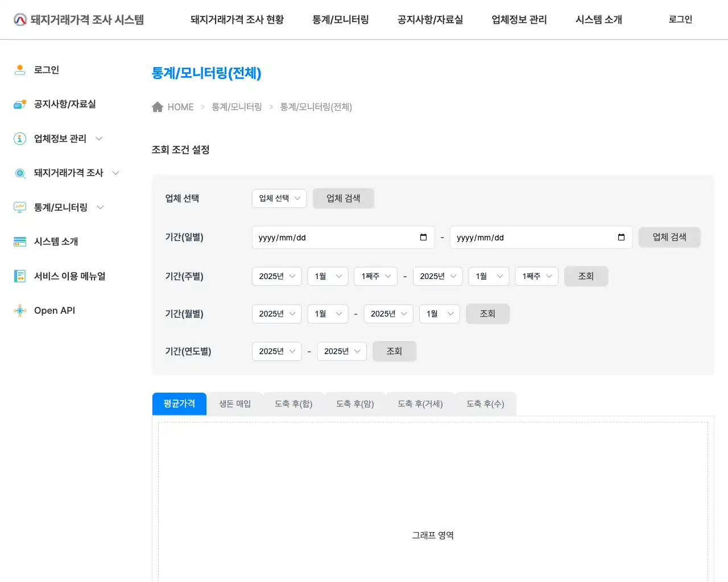
Task: Click the 업체 검색 button
Action: pyautogui.click(x=343, y=198)
